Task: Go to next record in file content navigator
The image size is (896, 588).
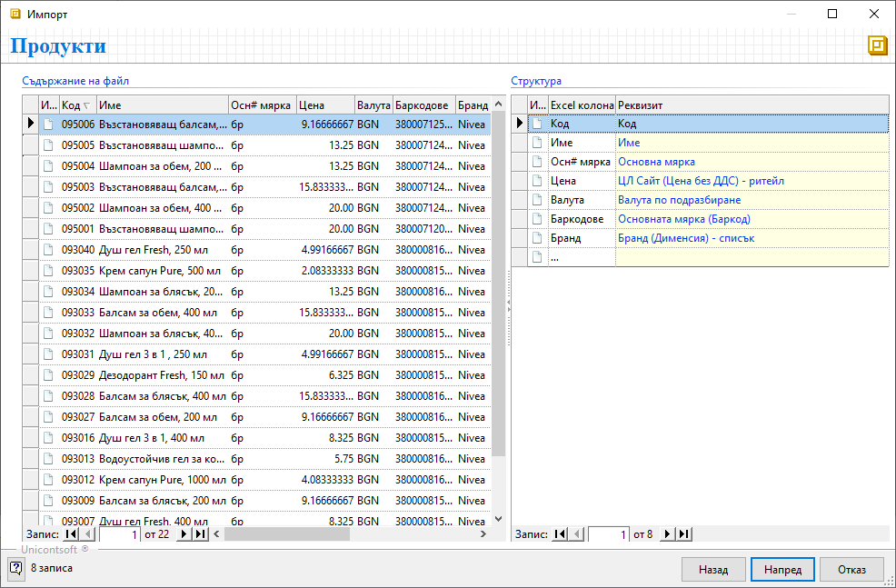Action: (x=184, y=535)
